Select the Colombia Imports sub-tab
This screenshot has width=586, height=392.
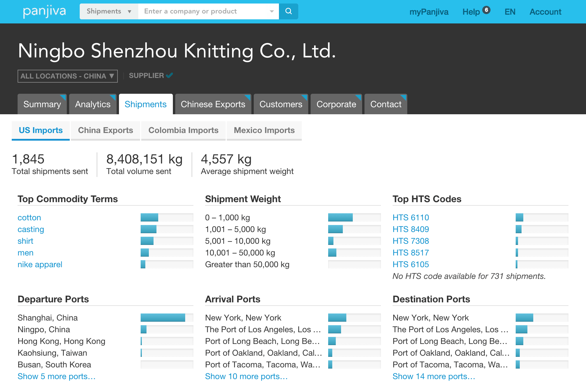[x=183, y=130]
